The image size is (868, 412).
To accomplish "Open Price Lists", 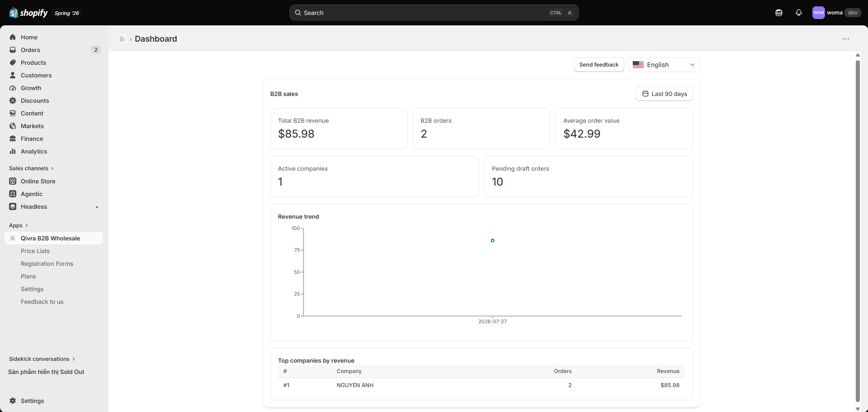I will 35,251.
